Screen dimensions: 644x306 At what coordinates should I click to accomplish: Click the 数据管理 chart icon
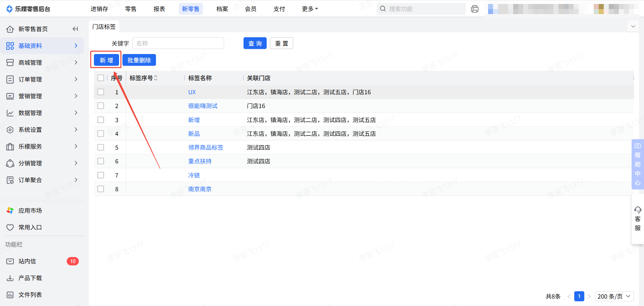(x=10, y=113)
